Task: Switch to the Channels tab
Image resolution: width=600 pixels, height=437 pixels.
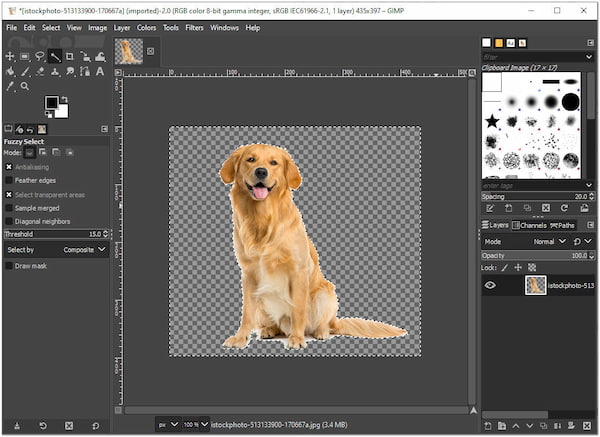Action: click(529, 225)
